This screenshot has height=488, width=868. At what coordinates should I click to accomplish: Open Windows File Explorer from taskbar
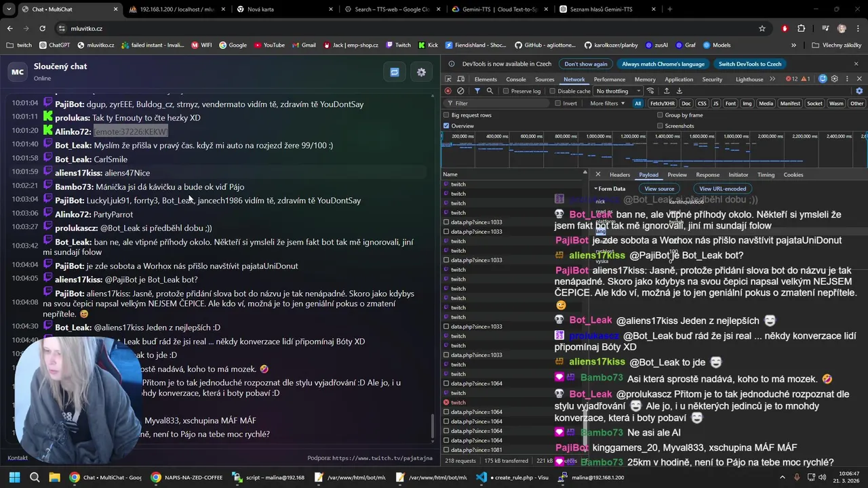[x=54, y=477]
